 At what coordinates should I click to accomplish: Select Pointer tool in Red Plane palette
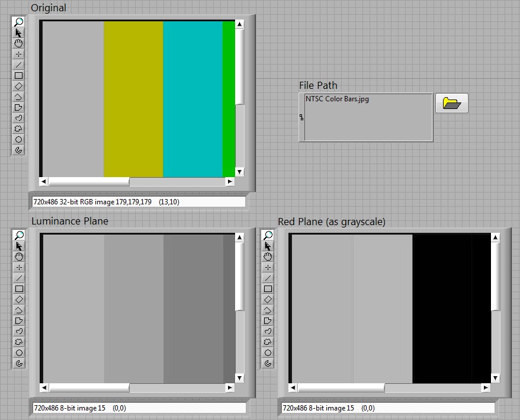pos(268,246)
